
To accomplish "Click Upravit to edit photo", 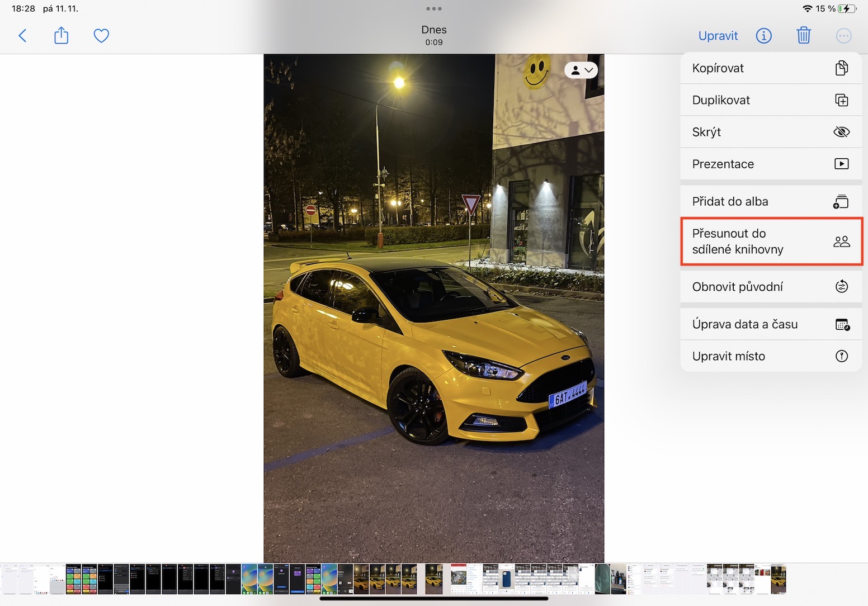I will pos(718,36).
